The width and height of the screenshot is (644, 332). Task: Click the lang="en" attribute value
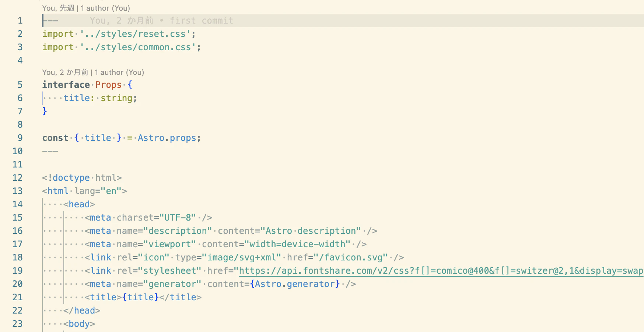[x=111, y=191]
